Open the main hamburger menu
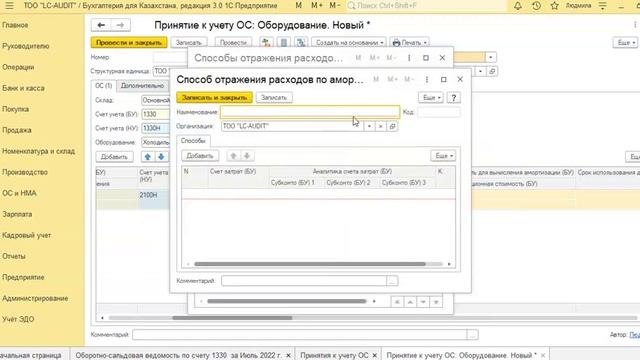Viewport: 640px width, 360px height. (9, 6)
